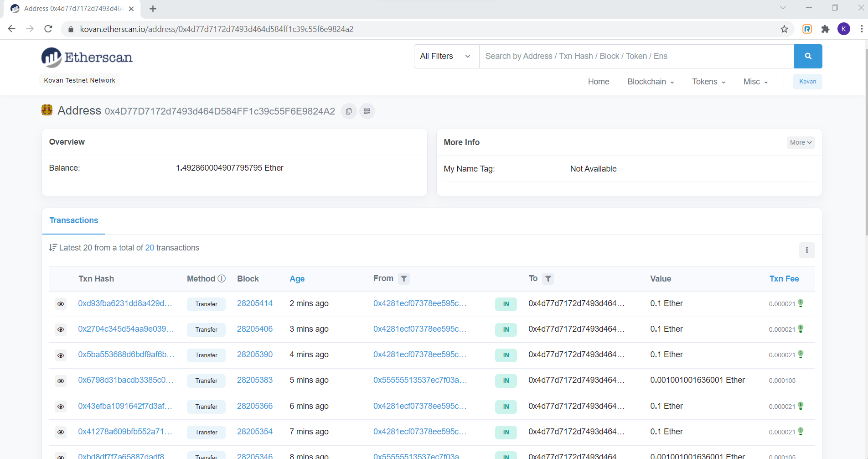
Task: Open a new browser tab
Action: click(x=153, y=9)
